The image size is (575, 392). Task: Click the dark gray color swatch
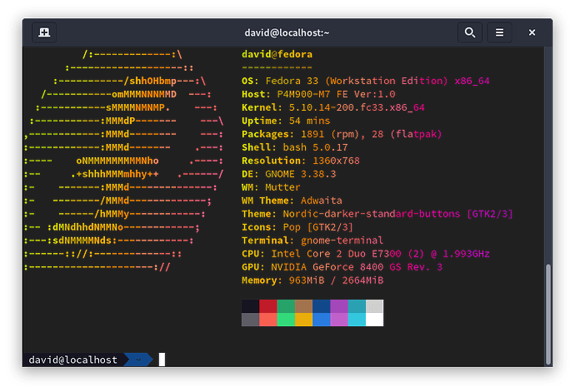251,320
